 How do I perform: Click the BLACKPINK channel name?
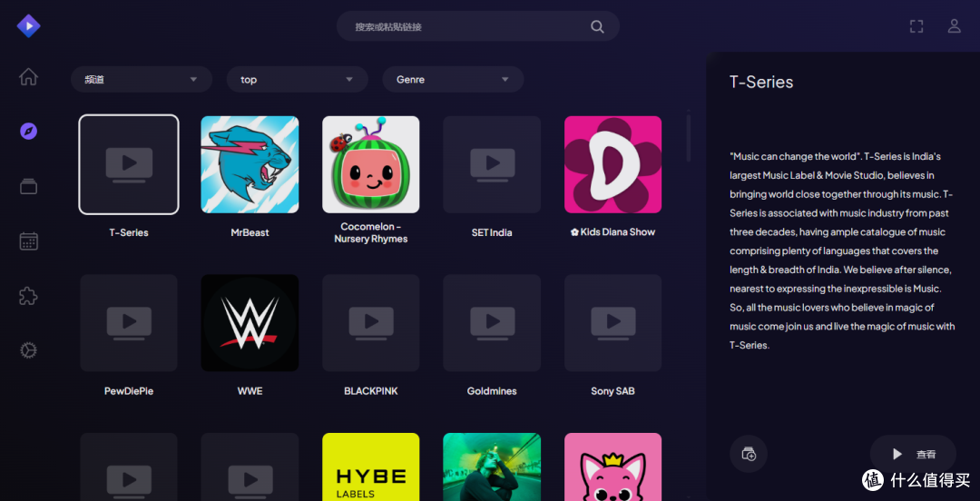tap(370, 391)
